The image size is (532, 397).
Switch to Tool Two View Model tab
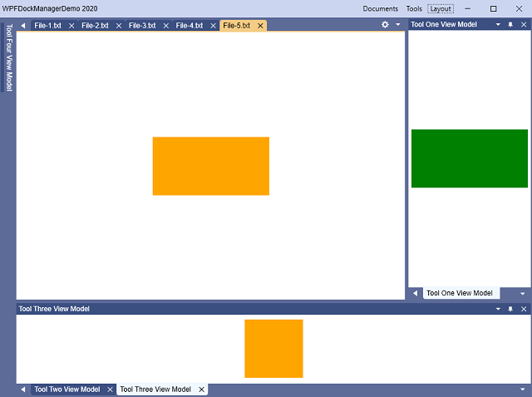(67, 390)
